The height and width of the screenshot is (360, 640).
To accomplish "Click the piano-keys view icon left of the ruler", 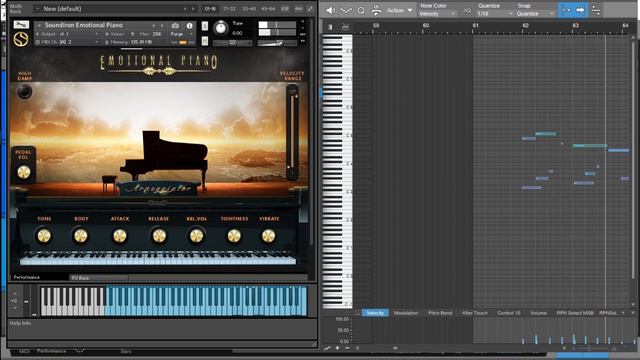I will tap(330, 27).
